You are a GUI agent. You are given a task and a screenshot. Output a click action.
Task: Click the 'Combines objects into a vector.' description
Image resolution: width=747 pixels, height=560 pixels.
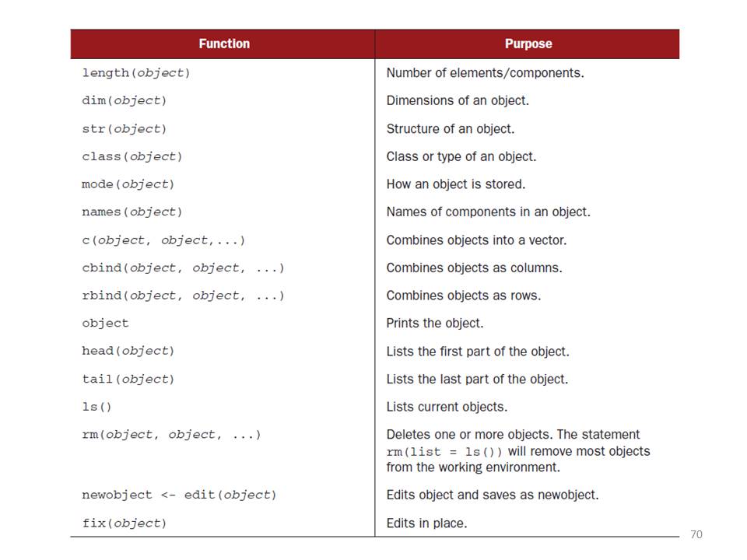click(x=476, y=240)
